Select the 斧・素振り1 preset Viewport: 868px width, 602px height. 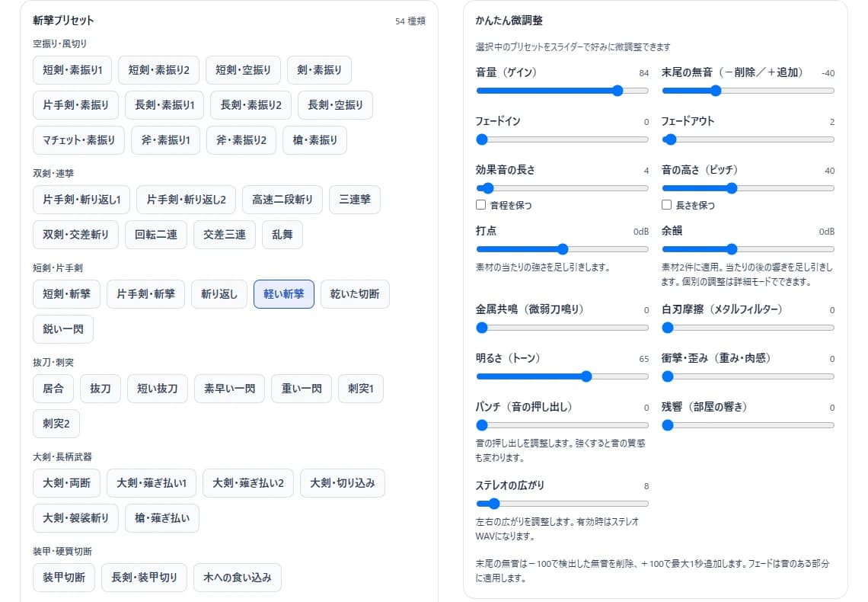(x=165, y=140)
